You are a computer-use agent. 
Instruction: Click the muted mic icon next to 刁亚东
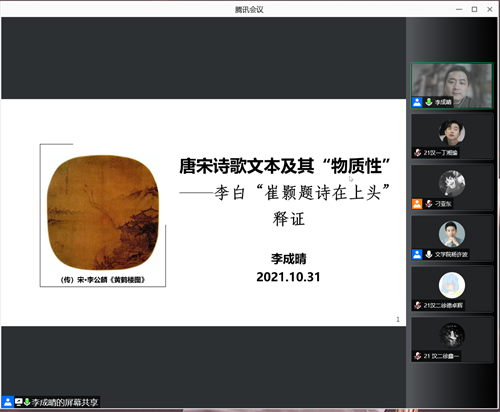point(429,204)
